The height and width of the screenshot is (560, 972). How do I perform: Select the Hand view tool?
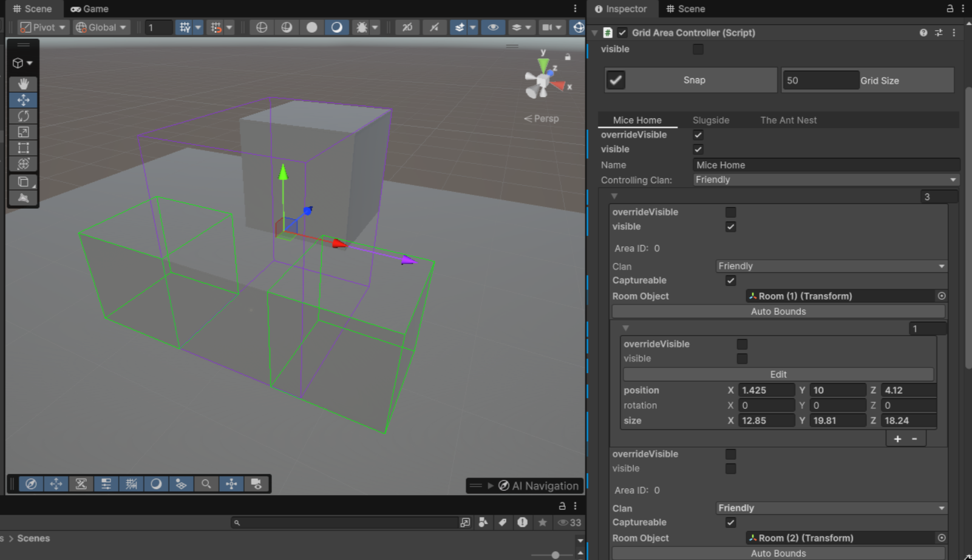(23, 84)
